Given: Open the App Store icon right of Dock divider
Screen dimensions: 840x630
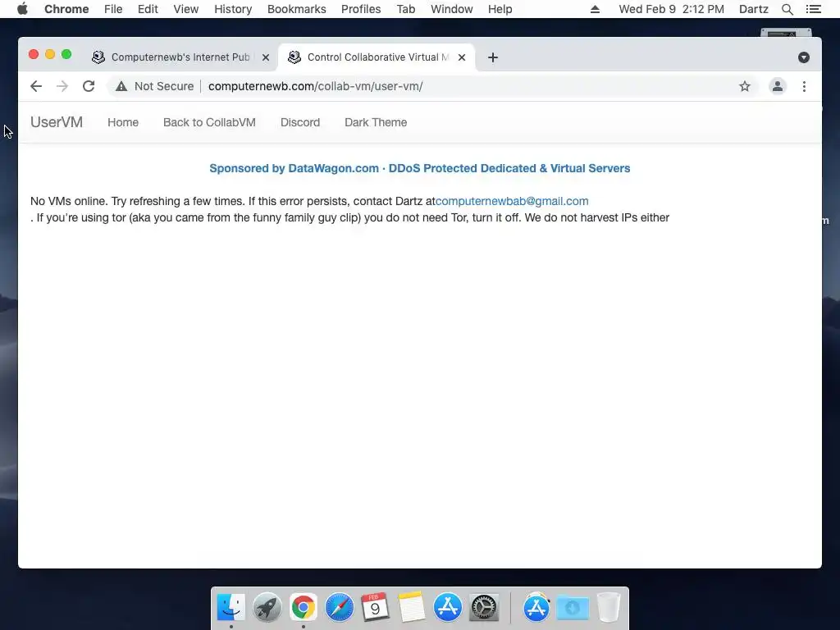Looking at the screenshot, I should pos(536,607).
